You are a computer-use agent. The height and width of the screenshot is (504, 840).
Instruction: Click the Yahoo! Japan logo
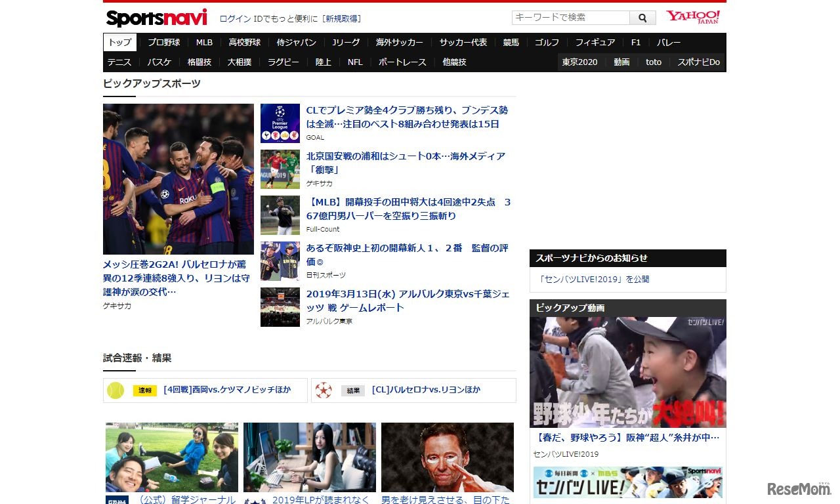[693, 17]
